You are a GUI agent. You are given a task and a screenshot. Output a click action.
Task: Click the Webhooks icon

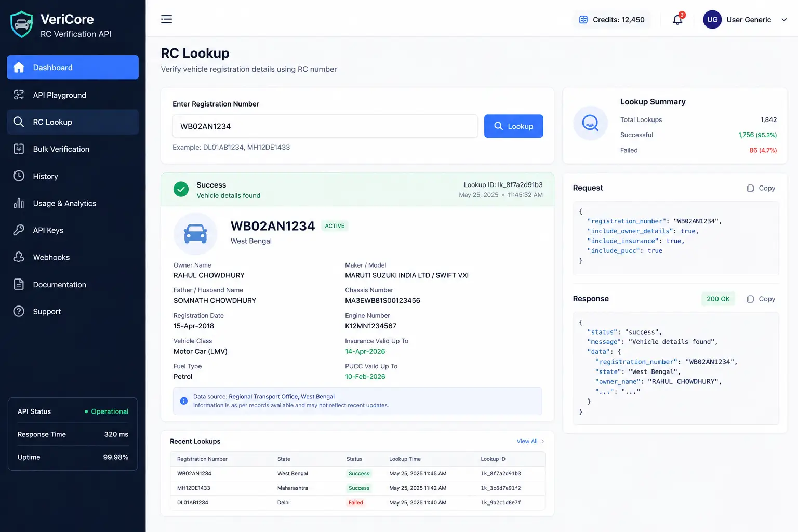(x=19, y=257)
